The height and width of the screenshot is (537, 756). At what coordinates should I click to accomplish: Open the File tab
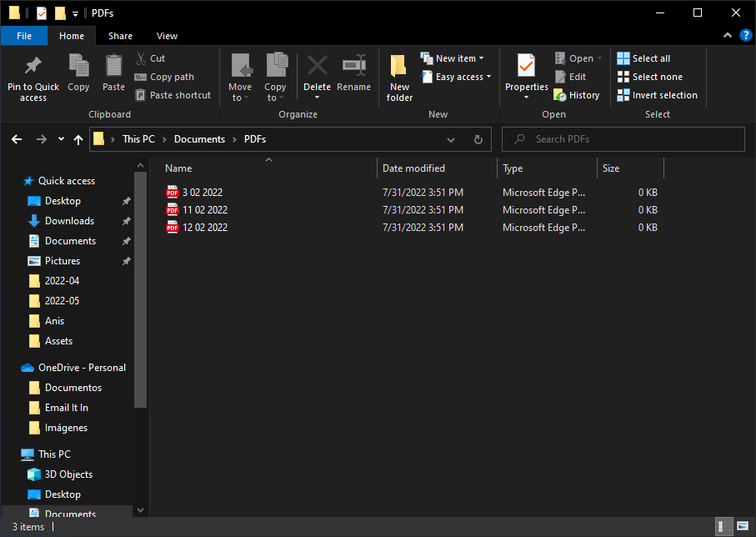pyautogui.click(x=24, y=36)
